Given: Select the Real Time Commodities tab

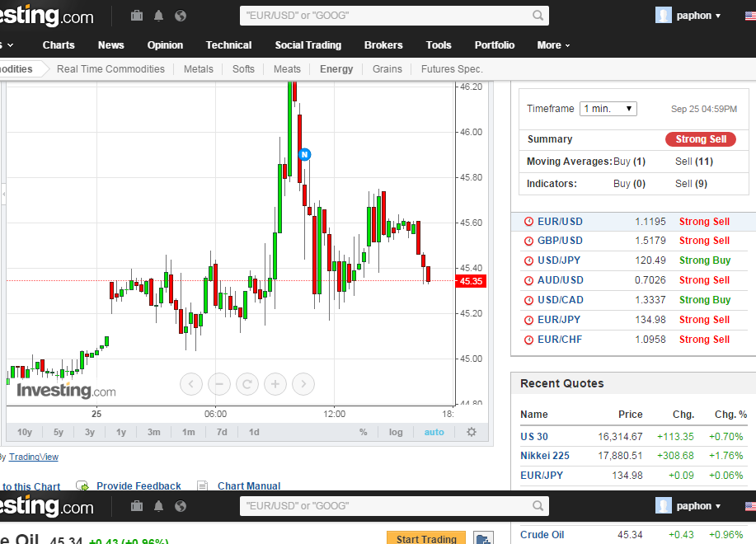Looking at the screenshot, I should (110, 69).
